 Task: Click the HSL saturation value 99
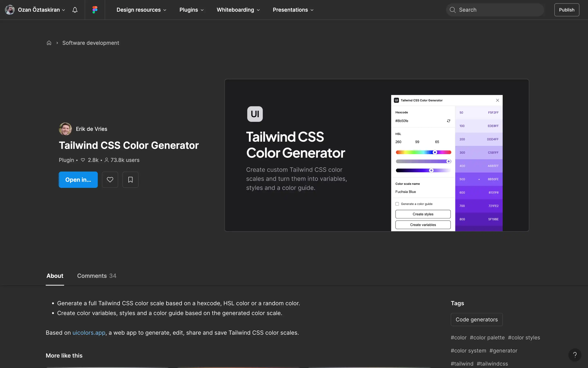coord(417,142)
